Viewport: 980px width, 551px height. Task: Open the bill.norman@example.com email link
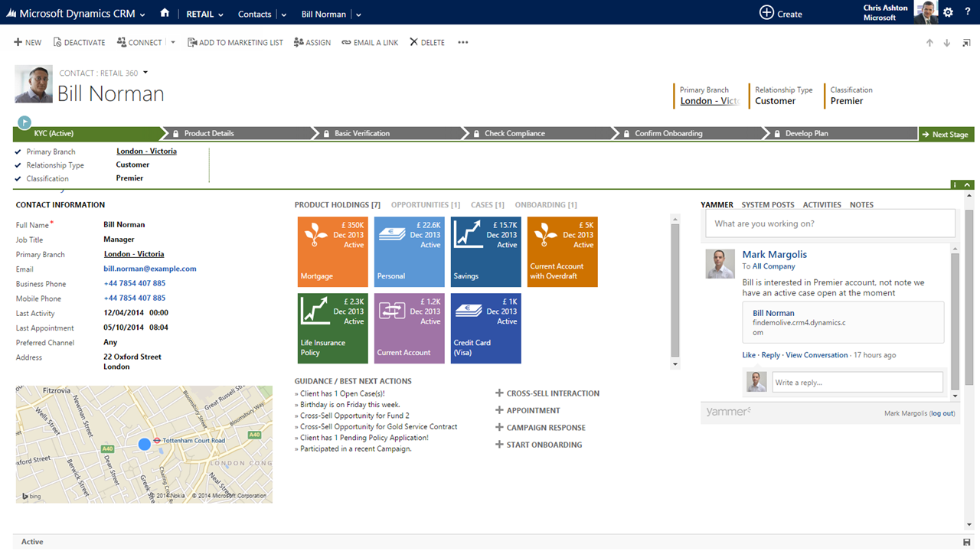point(150,269)
